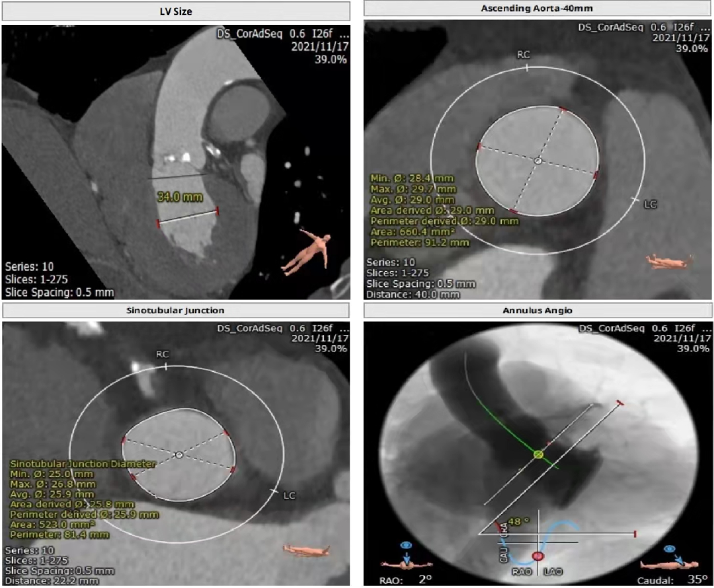Image resolution: width=714 pixels, height=588 pixels.
Task: Select the Min. Ø: 28.4 mm value
Action: pyautogui.click(x=412, y=178)
